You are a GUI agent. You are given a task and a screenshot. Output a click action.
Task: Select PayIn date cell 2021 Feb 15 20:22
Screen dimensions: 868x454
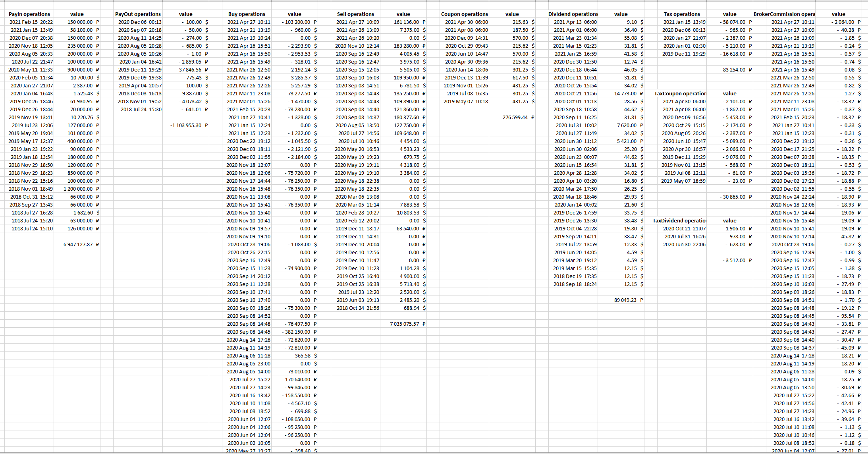coord(29,22)
